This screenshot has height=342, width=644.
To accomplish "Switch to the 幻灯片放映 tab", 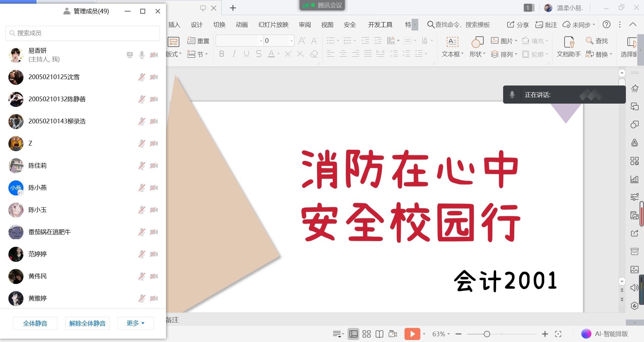I will (x=273, y=25).
